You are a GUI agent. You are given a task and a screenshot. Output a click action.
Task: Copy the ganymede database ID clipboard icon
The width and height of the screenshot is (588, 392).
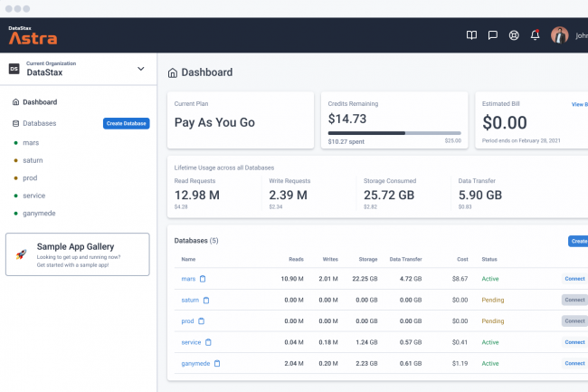[217, 364]
